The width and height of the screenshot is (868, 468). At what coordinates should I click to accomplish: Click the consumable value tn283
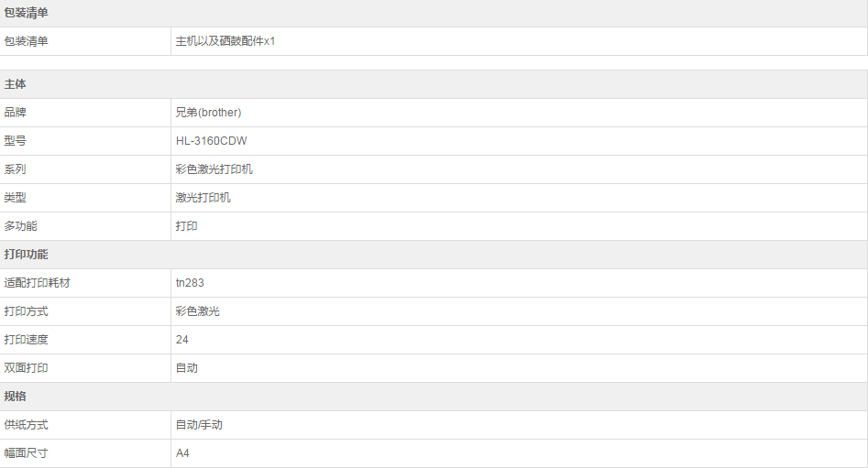tap(190, 283)
